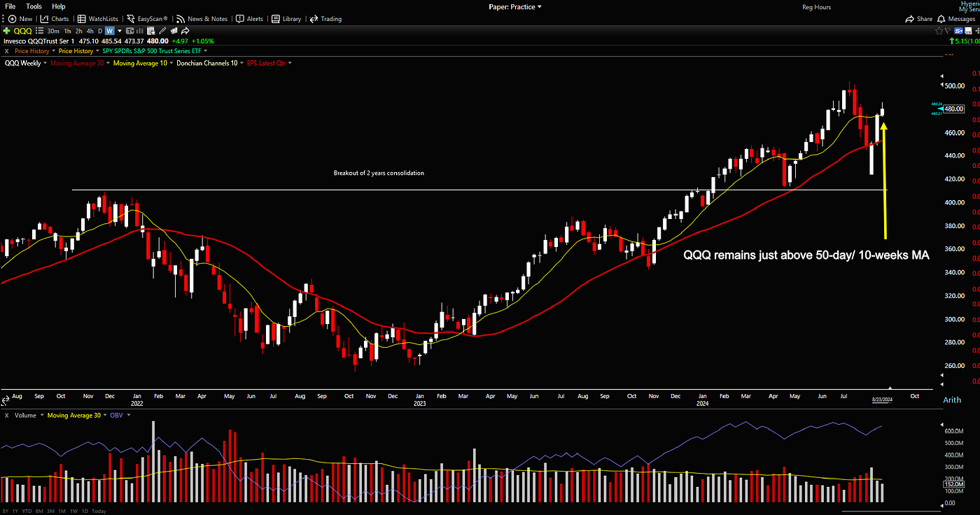Open Charts from the toolbar
This screenshot has width=980, height=515.
point(55,19)
